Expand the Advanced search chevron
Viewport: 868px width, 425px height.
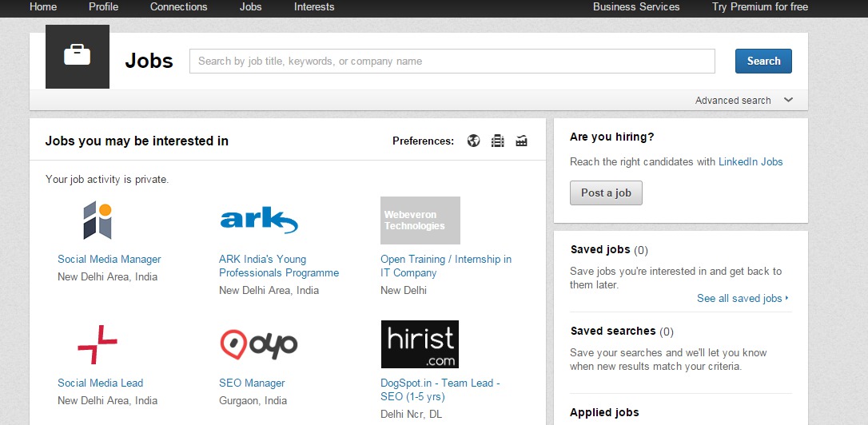[x=788, y=100]
